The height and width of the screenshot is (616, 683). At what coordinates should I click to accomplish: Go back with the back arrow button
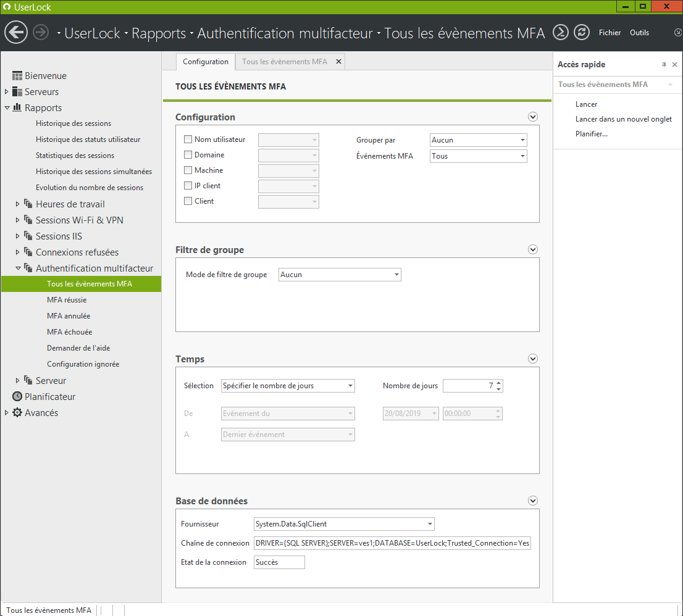tap(16, 32)
